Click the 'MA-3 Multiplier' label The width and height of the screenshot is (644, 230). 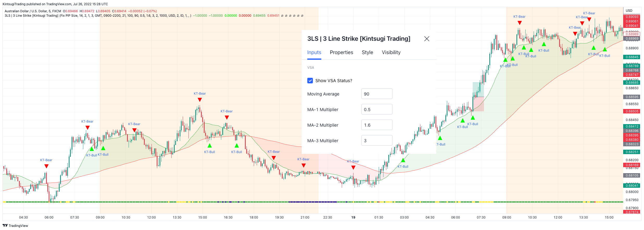click(x=323, y=141)
